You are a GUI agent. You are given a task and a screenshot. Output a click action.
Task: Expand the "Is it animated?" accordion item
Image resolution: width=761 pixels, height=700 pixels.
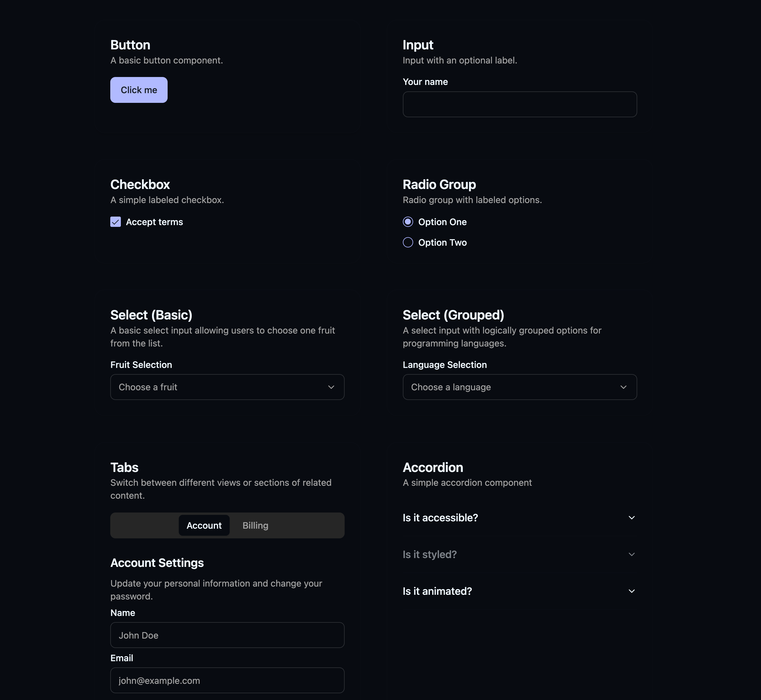[437, 591]
